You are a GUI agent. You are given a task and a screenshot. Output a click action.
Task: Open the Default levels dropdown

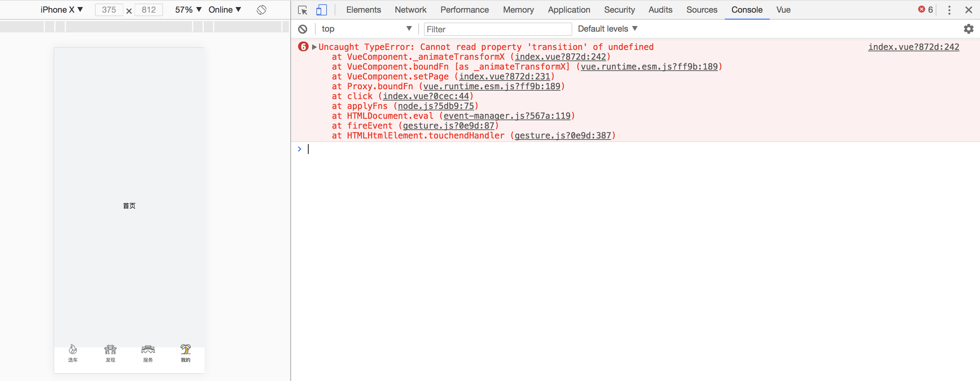click(607, 28)
